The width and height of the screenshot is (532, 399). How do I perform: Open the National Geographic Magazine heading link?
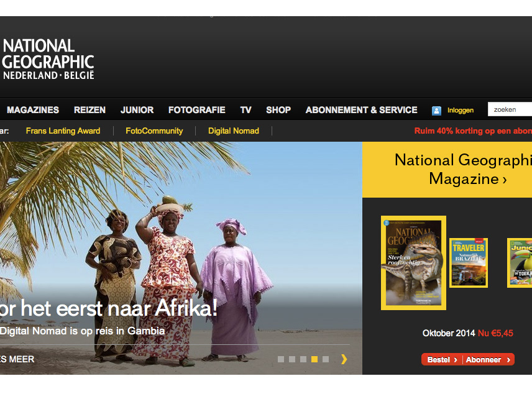point(464,169)
